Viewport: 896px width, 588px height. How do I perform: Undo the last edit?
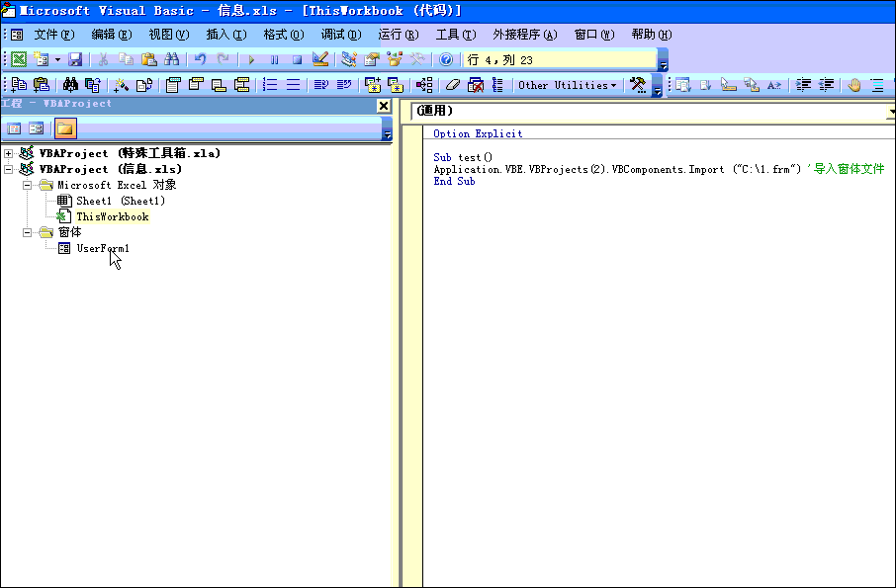[200, 59]
